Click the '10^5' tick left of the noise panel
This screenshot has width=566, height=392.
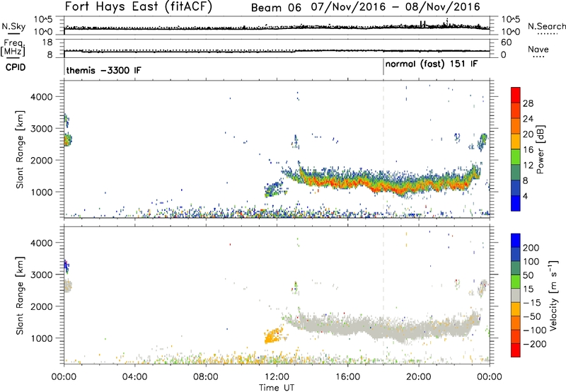(43, 20)
